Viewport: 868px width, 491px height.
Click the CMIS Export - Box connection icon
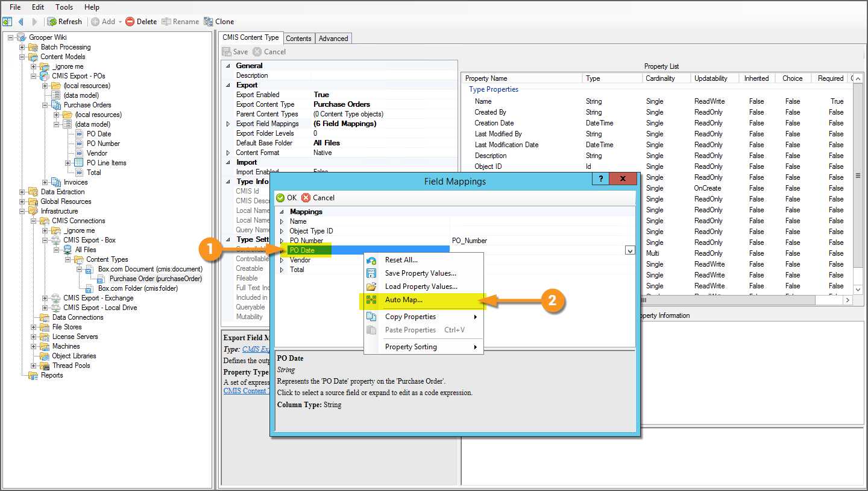pos(57,240)
